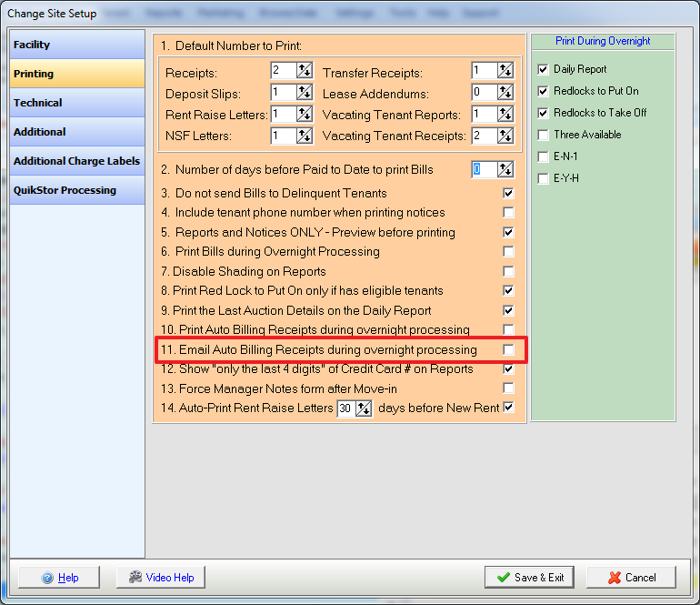Uncheck Daily Report in Print During Overnight
This screenshot has width=700, height=605.
click(x=543, y=70)
